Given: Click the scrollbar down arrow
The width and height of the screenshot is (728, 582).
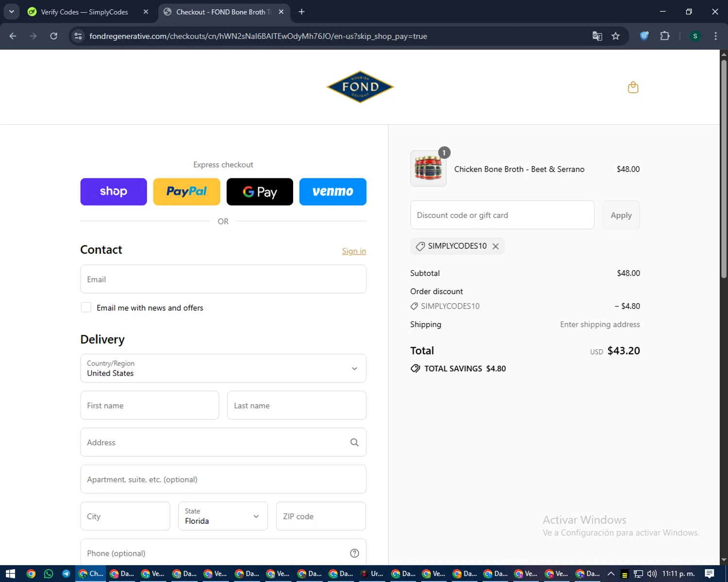Looking at the screenshot, I should 724,560.
